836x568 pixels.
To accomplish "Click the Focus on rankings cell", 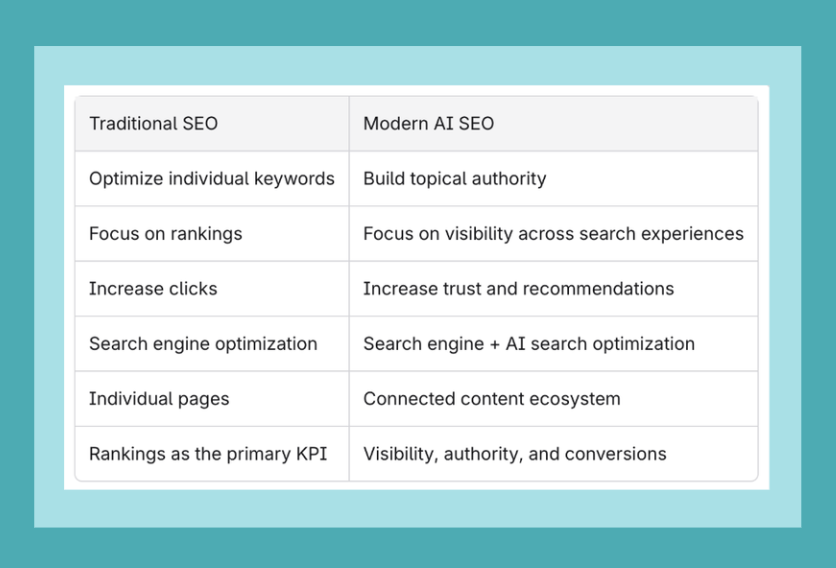I will click(212, 234).
